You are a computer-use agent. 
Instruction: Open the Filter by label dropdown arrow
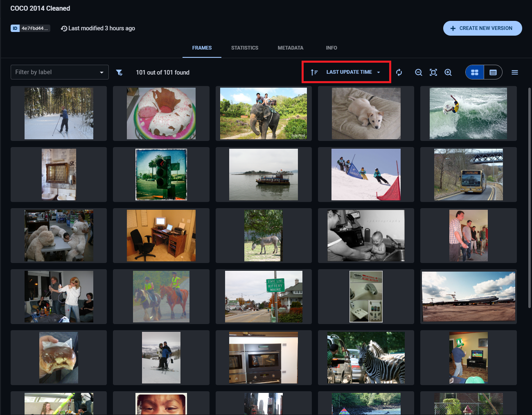101,72
